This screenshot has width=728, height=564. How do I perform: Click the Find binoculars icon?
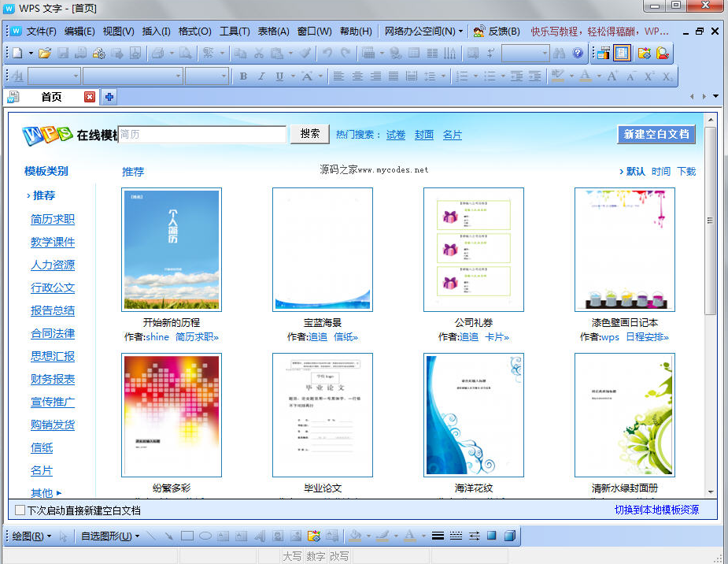560,54
